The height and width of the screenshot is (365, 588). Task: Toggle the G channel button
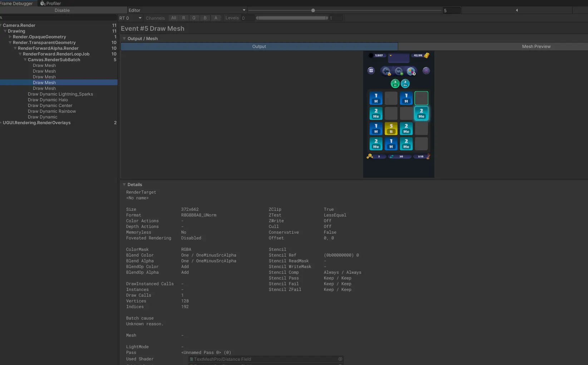[194, 18]
